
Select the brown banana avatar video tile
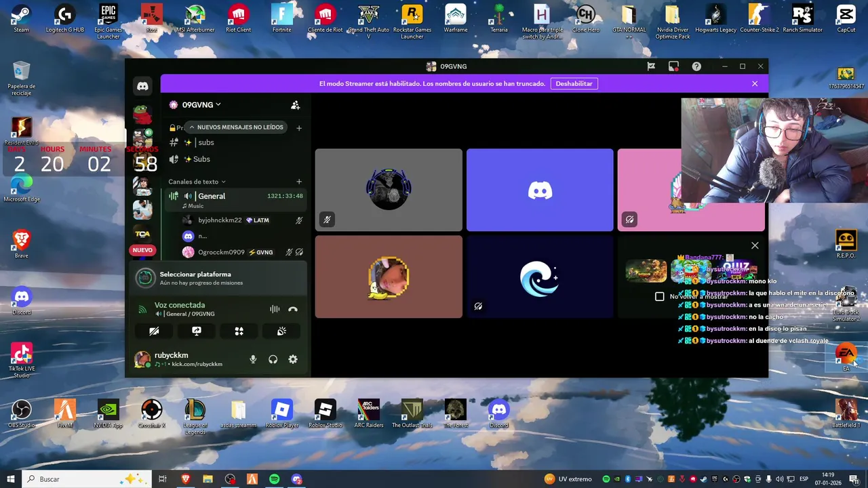point(389,277)
